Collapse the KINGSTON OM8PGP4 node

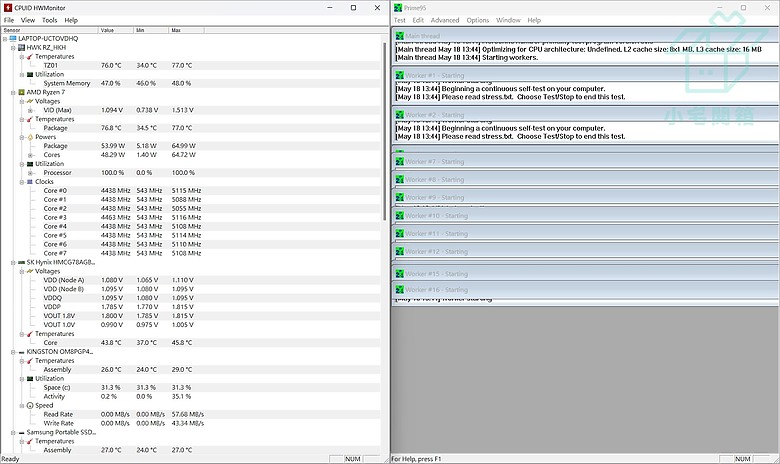pyautogui.click(x=13, y=352)
